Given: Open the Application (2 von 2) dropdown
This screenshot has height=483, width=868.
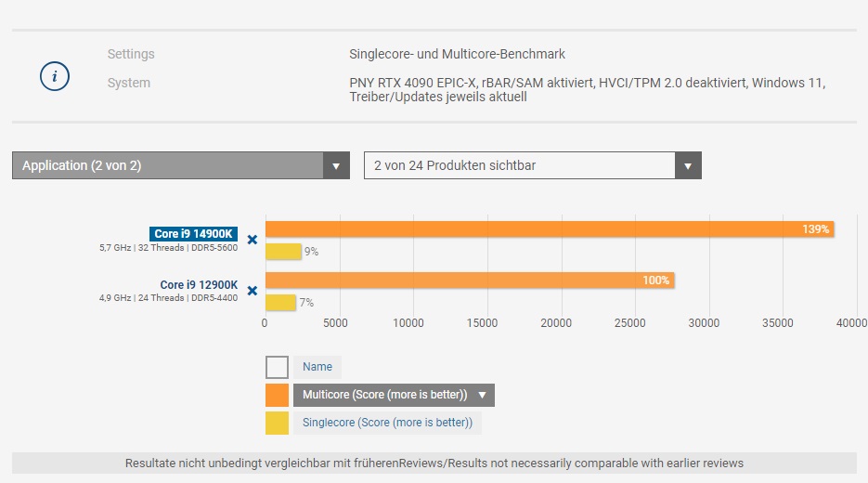Looking at the screenshot, I should coord(181,165).
